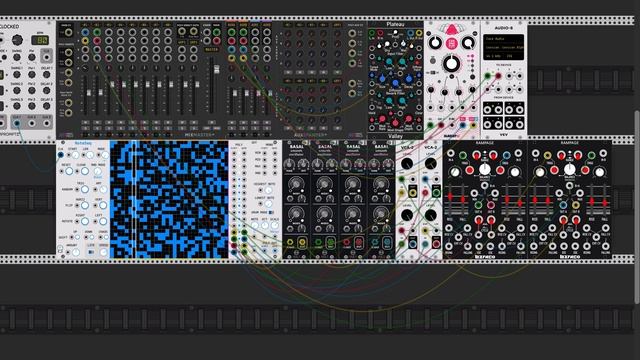Click Plateau's blue Size knob
640x360 pixels.
click(x=382, y=79)
